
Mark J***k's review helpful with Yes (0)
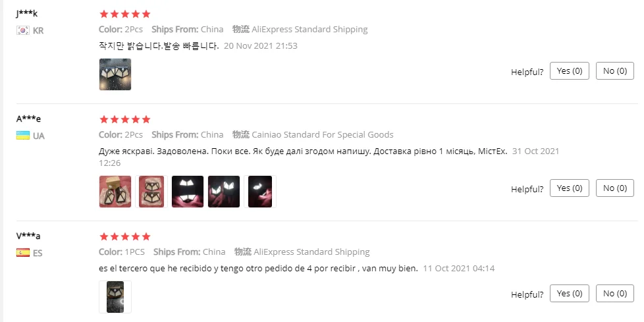coord(569,70)
